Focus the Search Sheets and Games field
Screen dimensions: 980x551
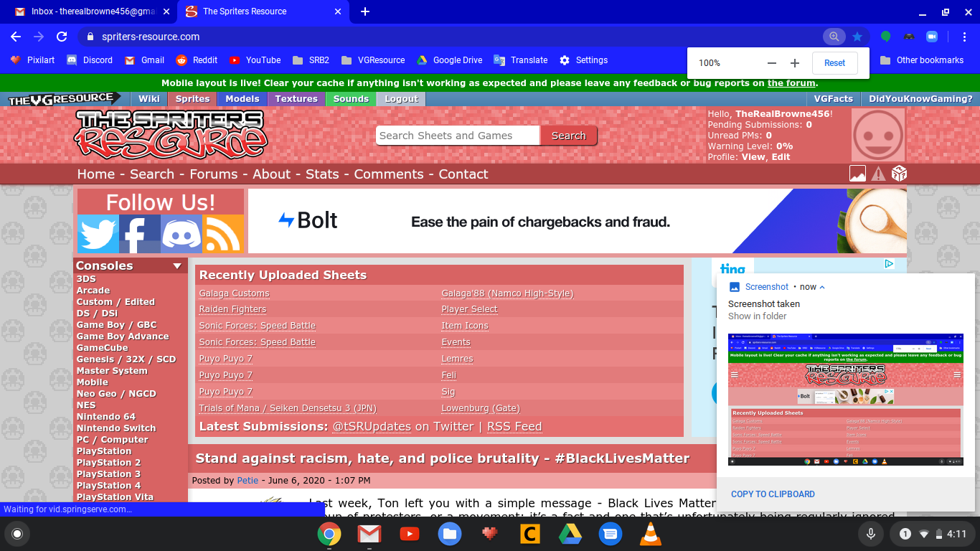point(458,136)
